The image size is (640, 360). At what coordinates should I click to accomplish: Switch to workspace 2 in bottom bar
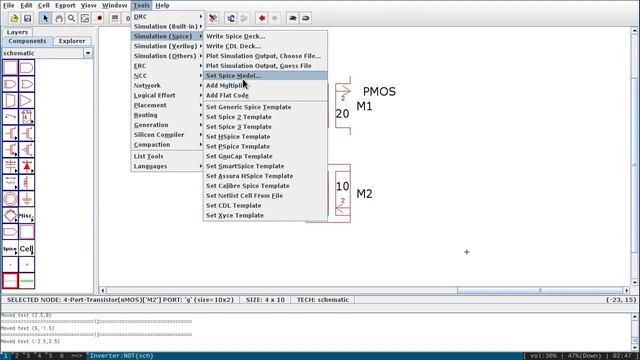tap(16, 356)
